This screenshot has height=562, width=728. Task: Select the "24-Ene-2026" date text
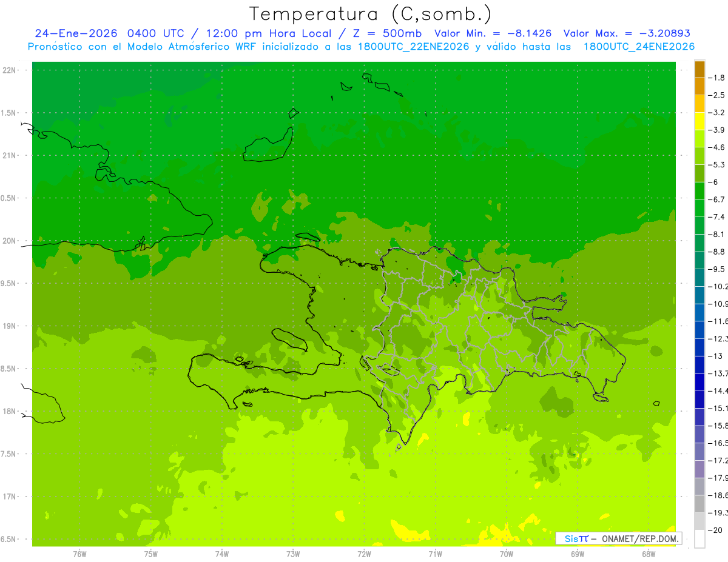click(76, 33)
